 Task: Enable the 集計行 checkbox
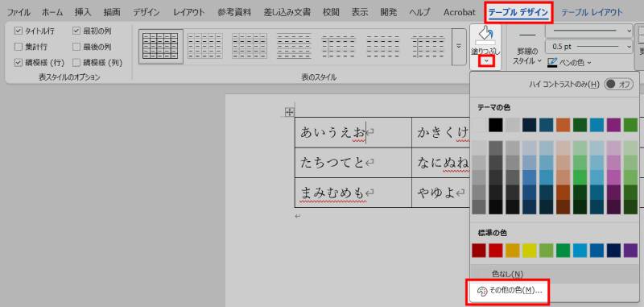[18, 47]
